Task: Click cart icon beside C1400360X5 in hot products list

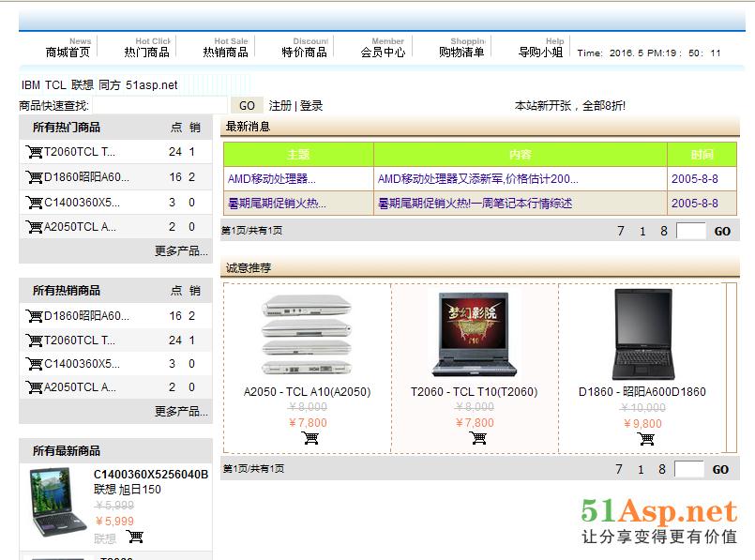Action: 34,203
